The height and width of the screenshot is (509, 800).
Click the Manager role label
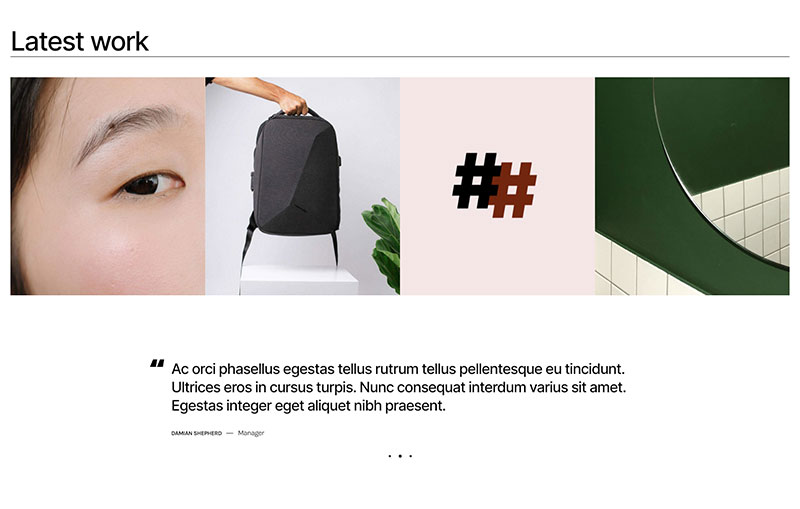(x=251, y=433)
